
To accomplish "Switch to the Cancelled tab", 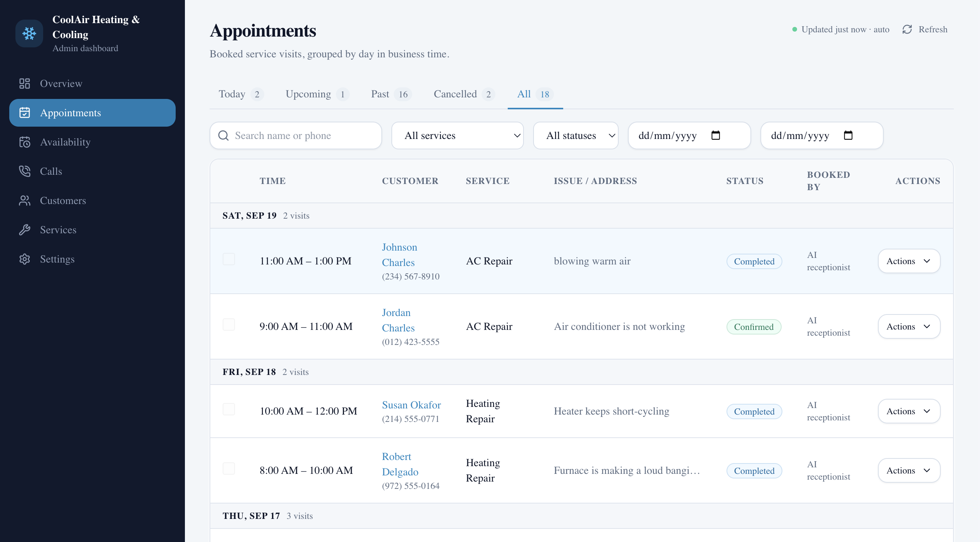I will [464, 94].
